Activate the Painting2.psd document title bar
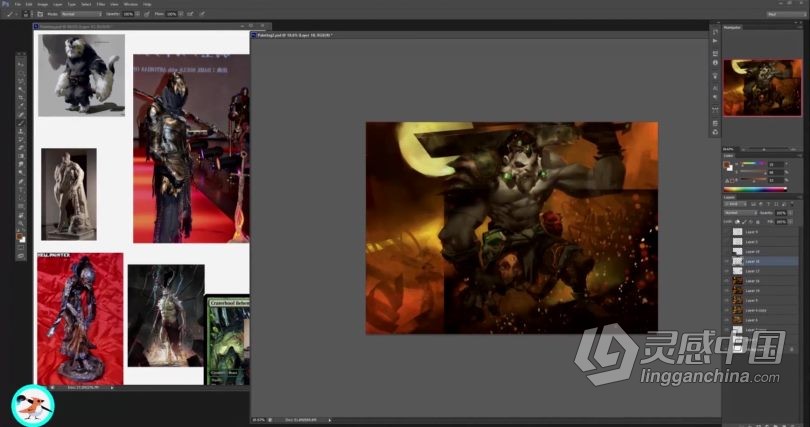810x427 pixels. pos(294,35)
